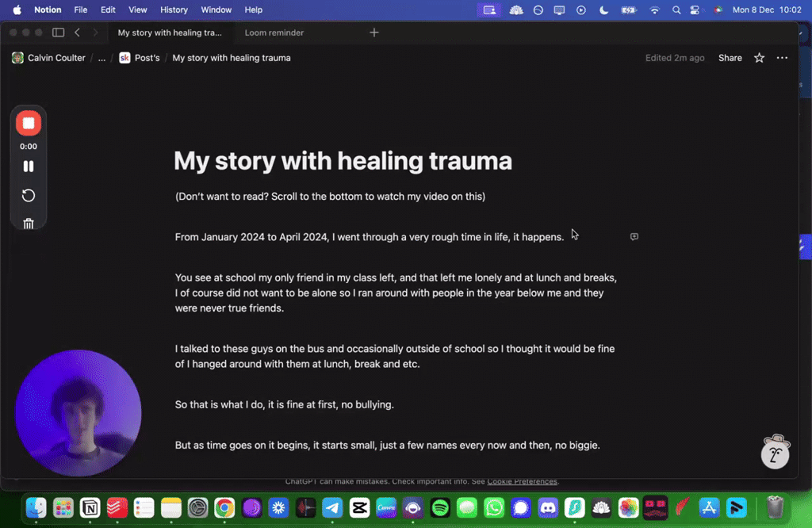Open Notion from the Dock
This screenshot has height=528, width=812.
click(90, 507)
